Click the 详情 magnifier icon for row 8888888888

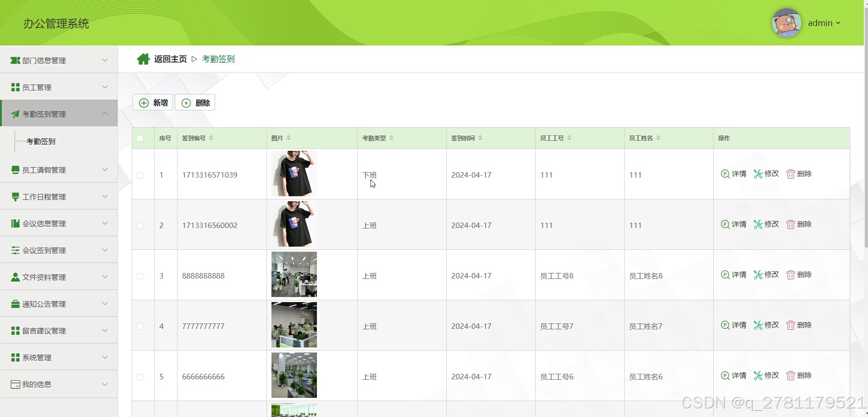pyautogui.click(x=725, y=274)
